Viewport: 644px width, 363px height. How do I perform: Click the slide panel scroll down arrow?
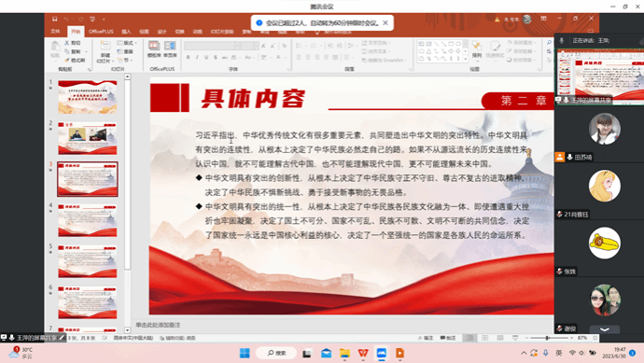pos(127,329)
